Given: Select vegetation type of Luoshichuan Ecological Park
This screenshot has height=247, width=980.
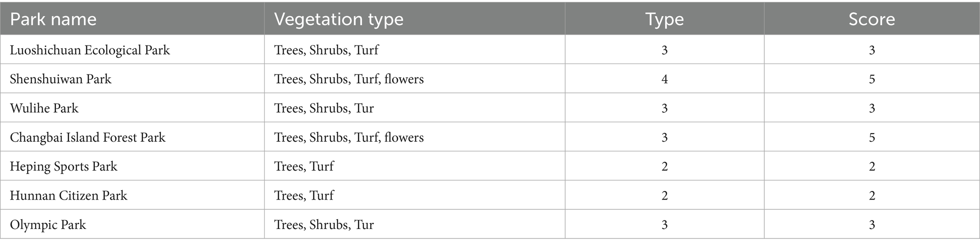Looking at the screenshot, I should coord(326,50).
